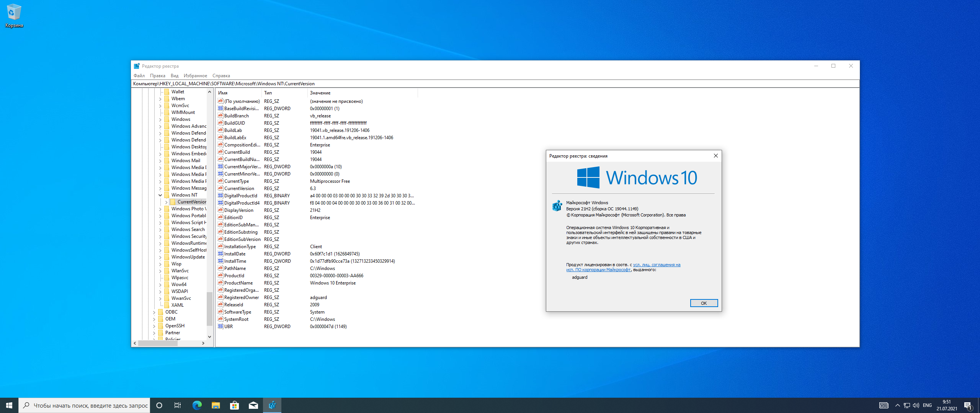
Task: Open Microsoft Edge from the taskbar
Action: coord(197,405)
